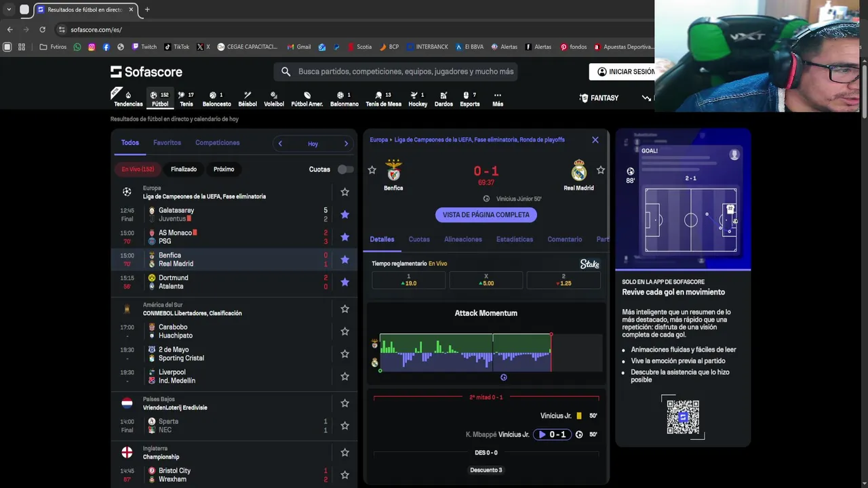Viewport: 868px width, 488px height.
Task: Filter matches by Finalizado
Action: click(184, 169)
